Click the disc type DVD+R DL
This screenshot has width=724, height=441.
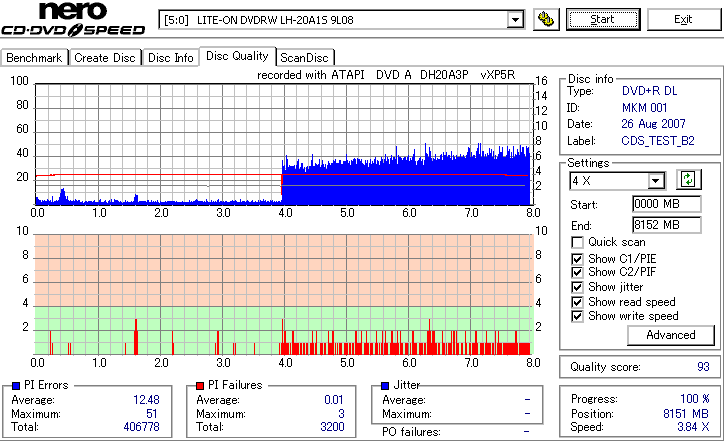(650, 91)
